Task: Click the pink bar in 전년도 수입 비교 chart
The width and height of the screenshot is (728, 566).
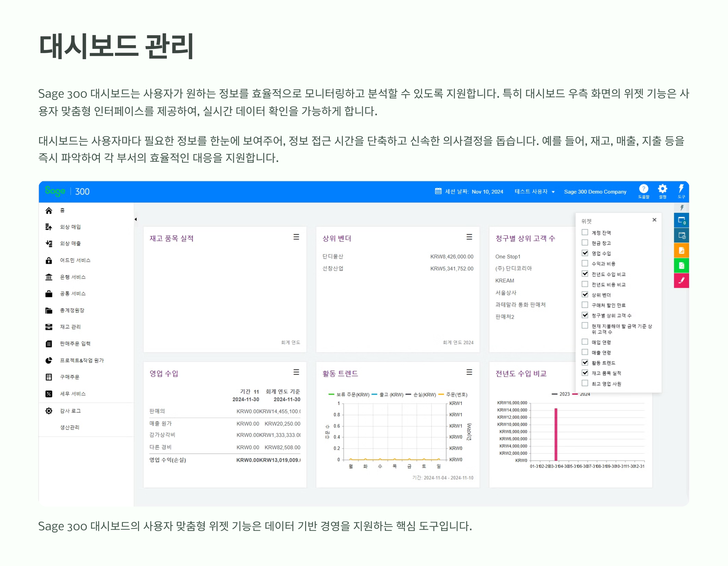Action: (556, 434)
